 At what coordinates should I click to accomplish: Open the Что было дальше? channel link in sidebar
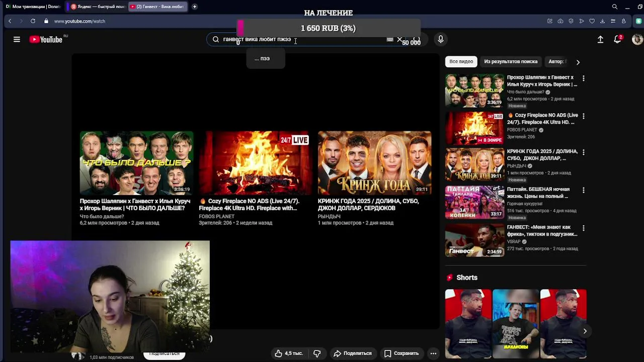[x=525, y=92]
